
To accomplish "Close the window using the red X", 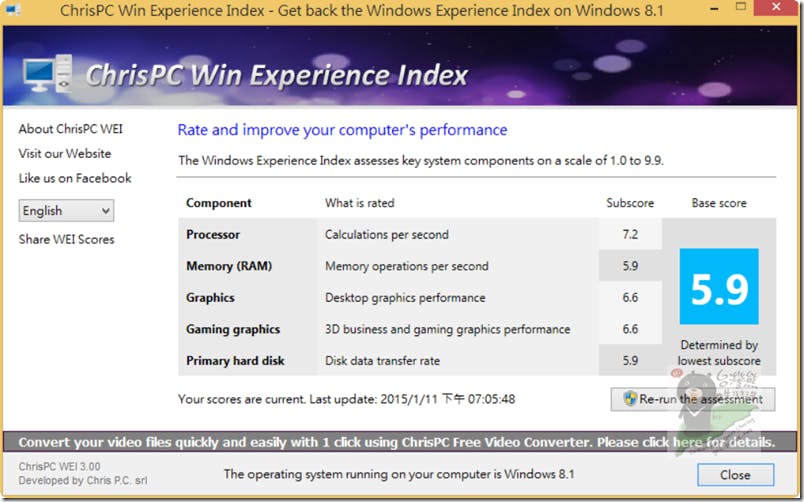I will (776, 7).
